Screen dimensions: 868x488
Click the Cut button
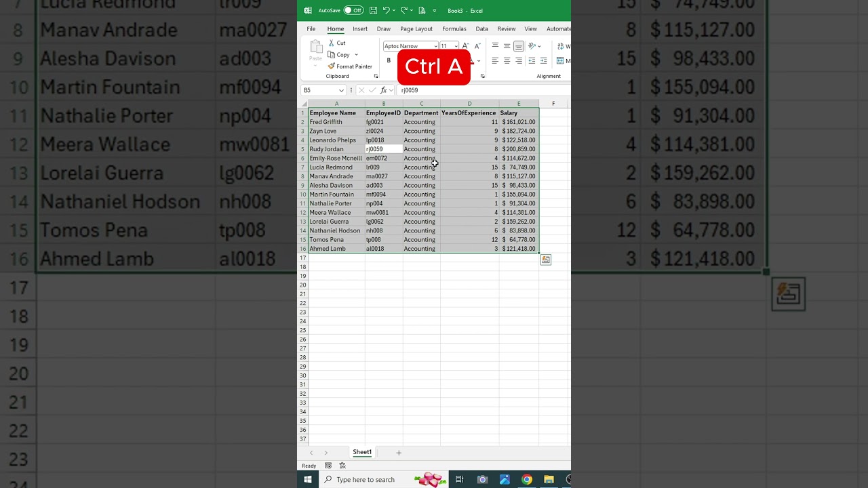click(336, 43)
